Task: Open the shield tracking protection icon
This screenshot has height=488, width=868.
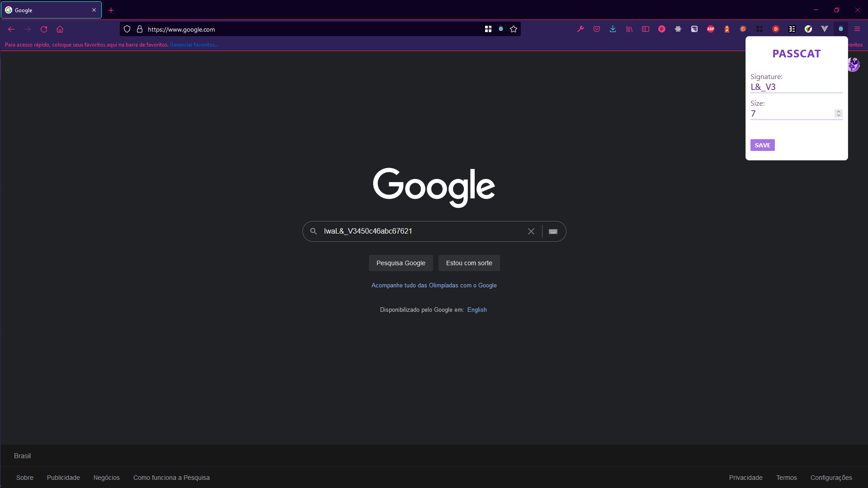Action: (x=127, y=29)
